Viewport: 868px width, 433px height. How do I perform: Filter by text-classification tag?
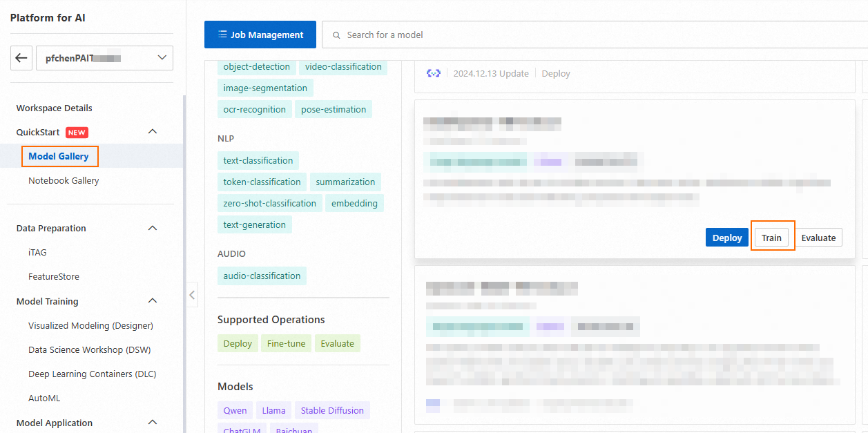258,160
